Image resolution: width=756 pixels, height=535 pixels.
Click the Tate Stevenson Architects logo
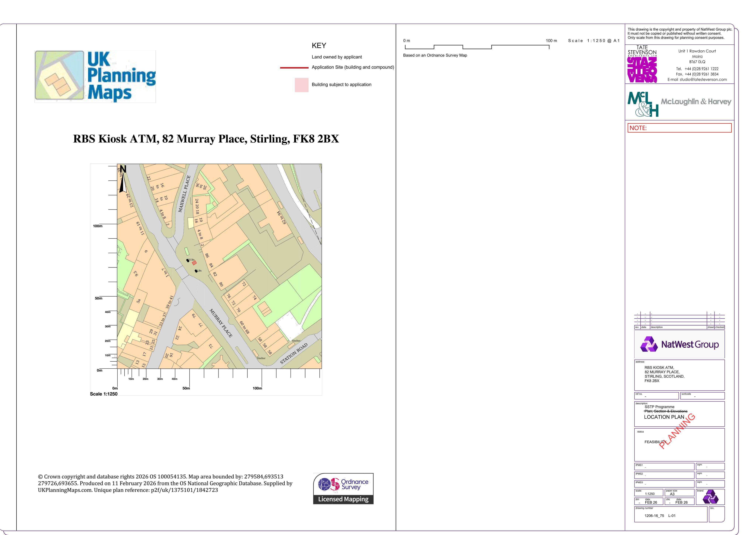click(642, 64)
